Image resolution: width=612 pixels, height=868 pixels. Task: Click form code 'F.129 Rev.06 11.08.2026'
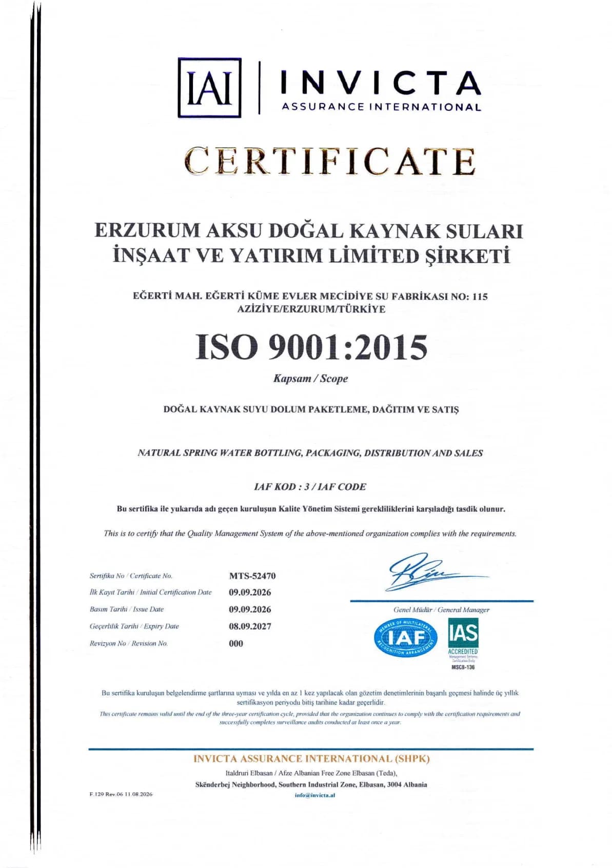coord(121,794)
